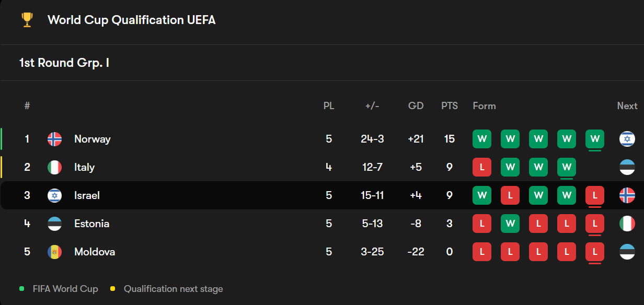Image resolution: width=644 pixels, height=305 pixels.
Task: Click the gold trophy icon
Action: point(27,20)
